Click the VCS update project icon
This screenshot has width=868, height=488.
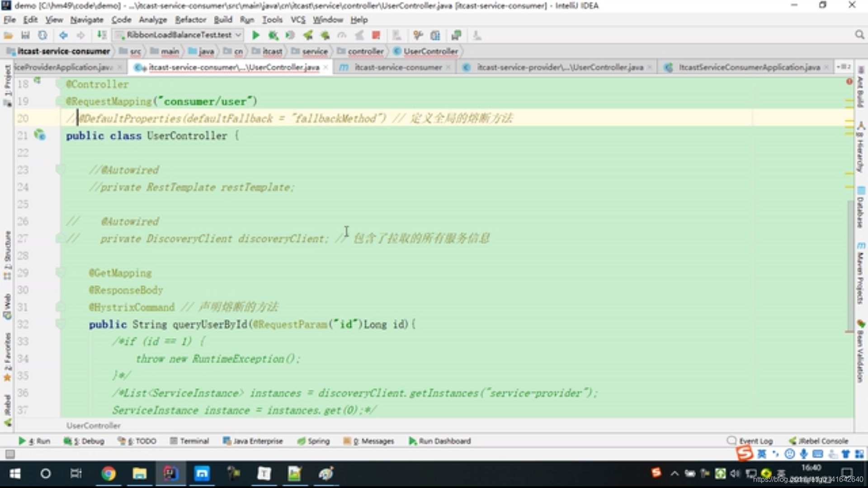point(397,35)
